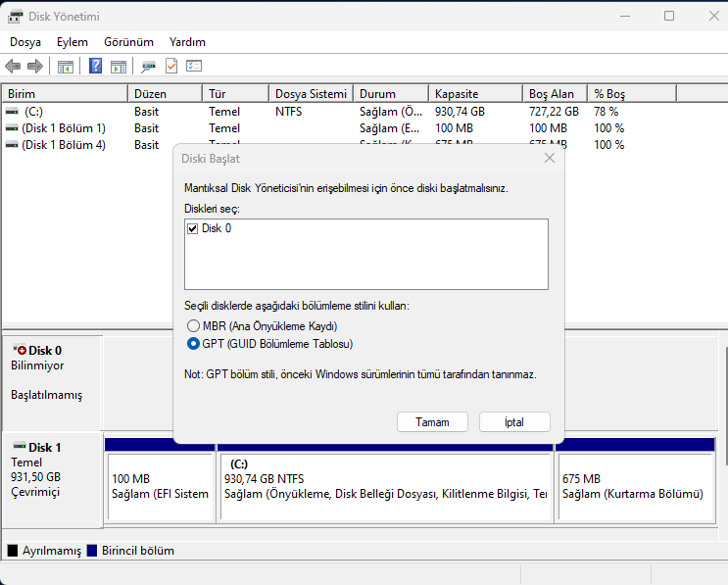Sort by the Durum column header
Viewport: 728px width, 585px height.
[x=391, y=94]
